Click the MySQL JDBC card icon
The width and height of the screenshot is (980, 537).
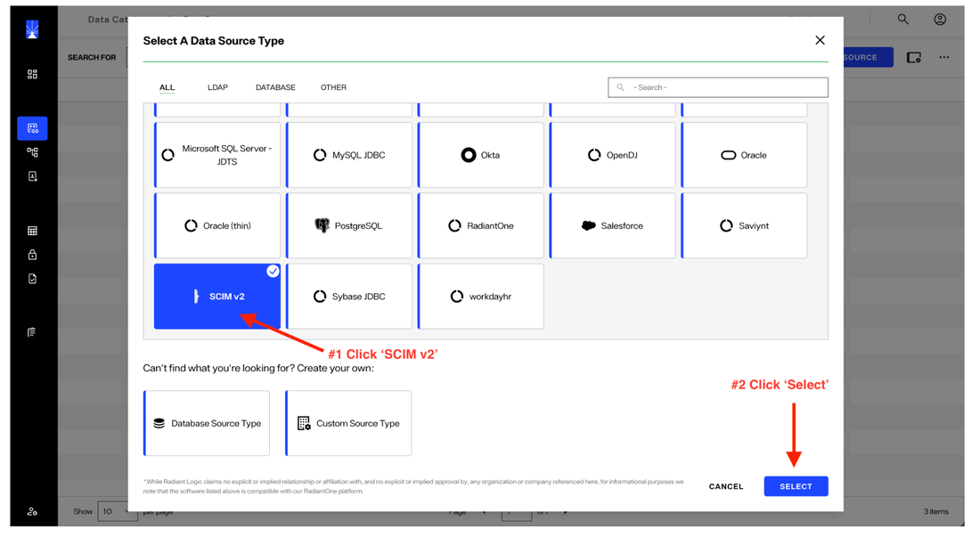click(319, 155)
